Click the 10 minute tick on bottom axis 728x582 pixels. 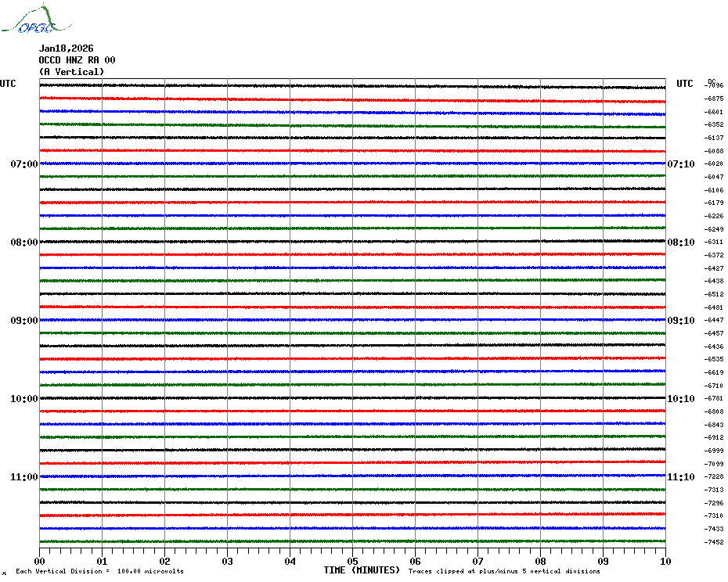(665, 561)
